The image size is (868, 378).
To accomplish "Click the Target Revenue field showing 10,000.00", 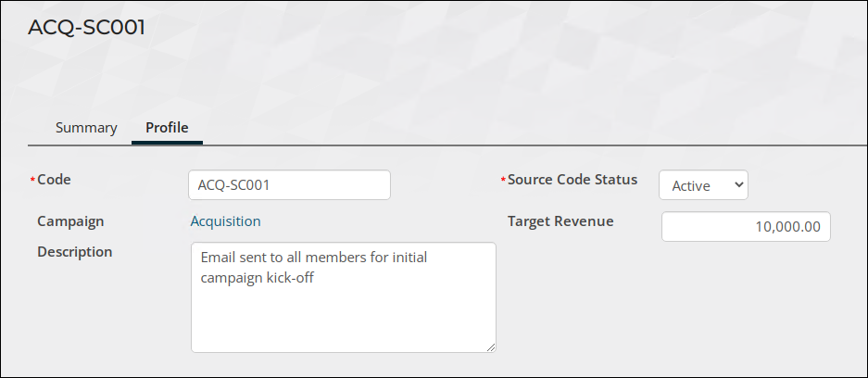I will tap(746, 226).
